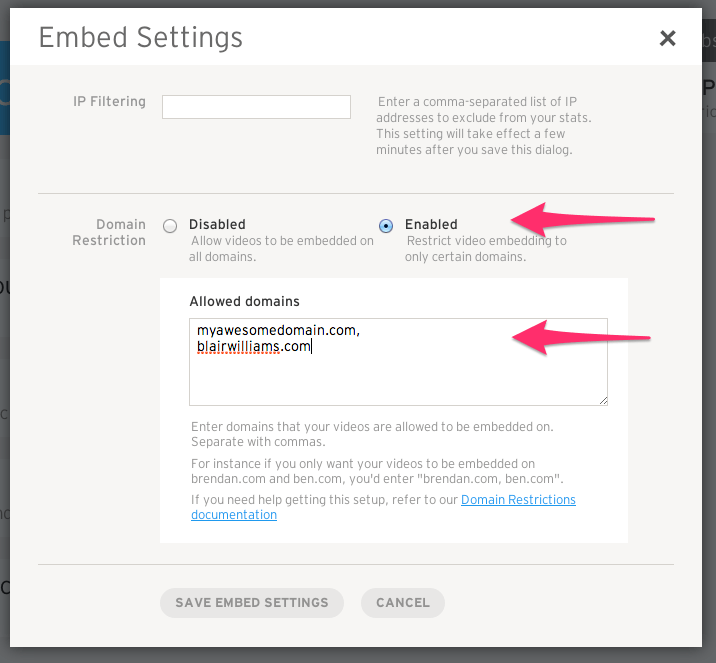Click "Allow videos to be embedded" description
Image resolution: width=716 pixels, height=663 pixels.
point(281,248)
